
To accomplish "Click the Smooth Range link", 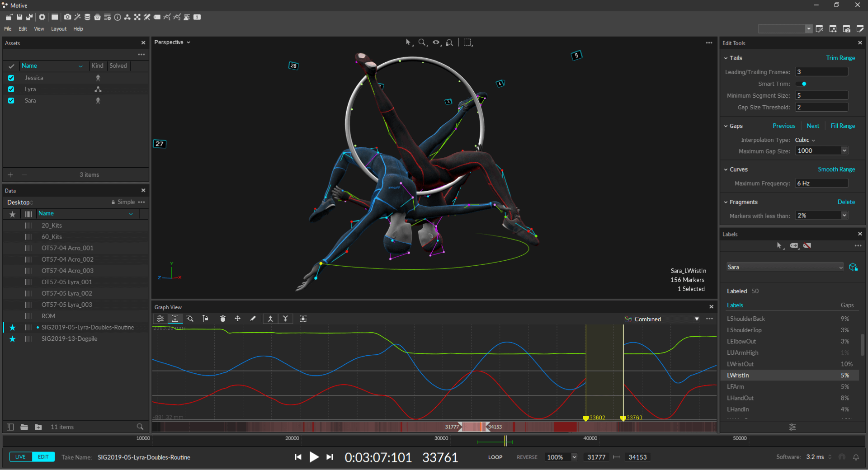I will coord(836,169).
